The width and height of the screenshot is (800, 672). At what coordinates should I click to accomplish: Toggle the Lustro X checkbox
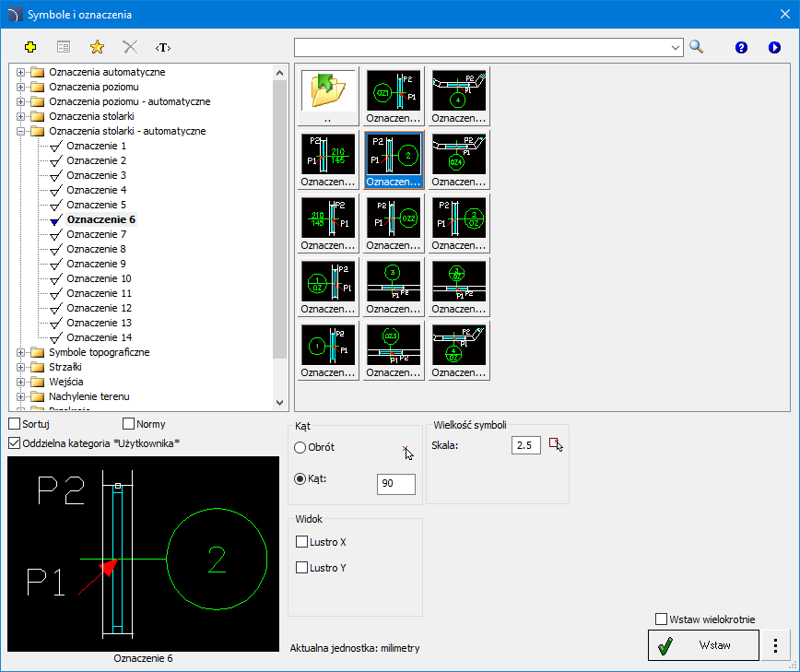point(301,542)
